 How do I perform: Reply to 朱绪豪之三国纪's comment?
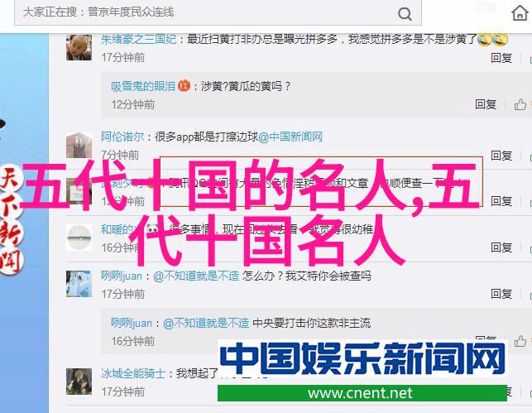coord(501,58)
